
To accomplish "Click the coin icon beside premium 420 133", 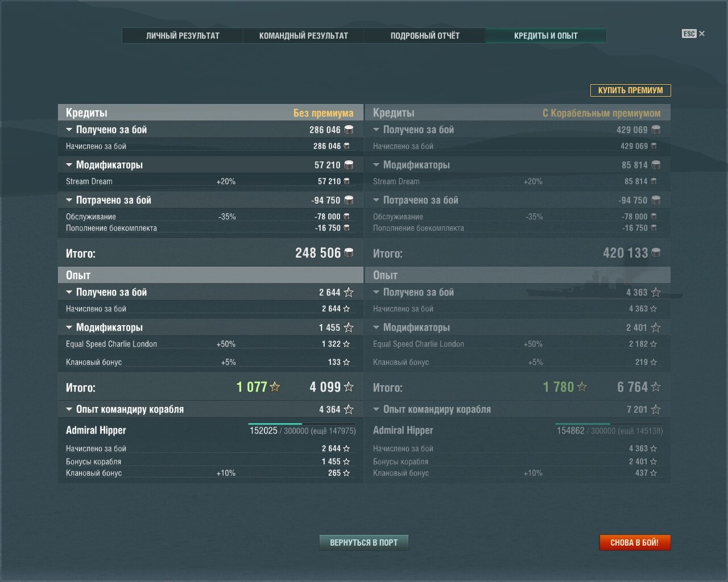I will coord(656,252).
